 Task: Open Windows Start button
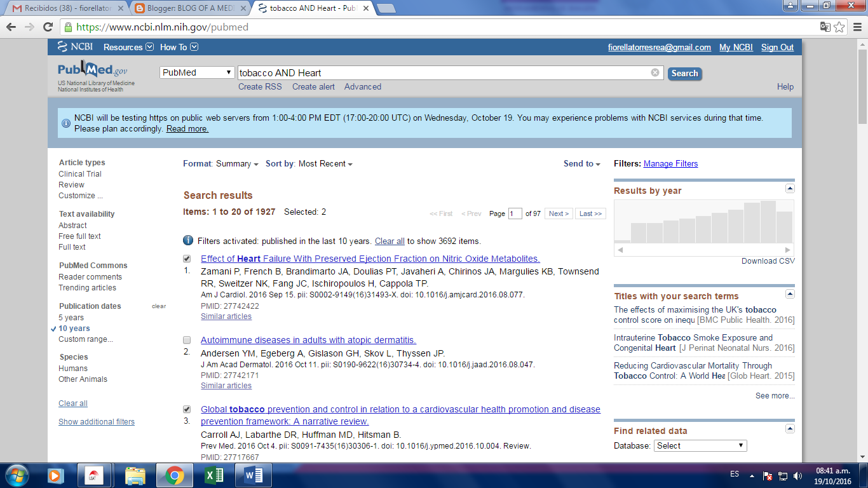[x=17, y=475]
